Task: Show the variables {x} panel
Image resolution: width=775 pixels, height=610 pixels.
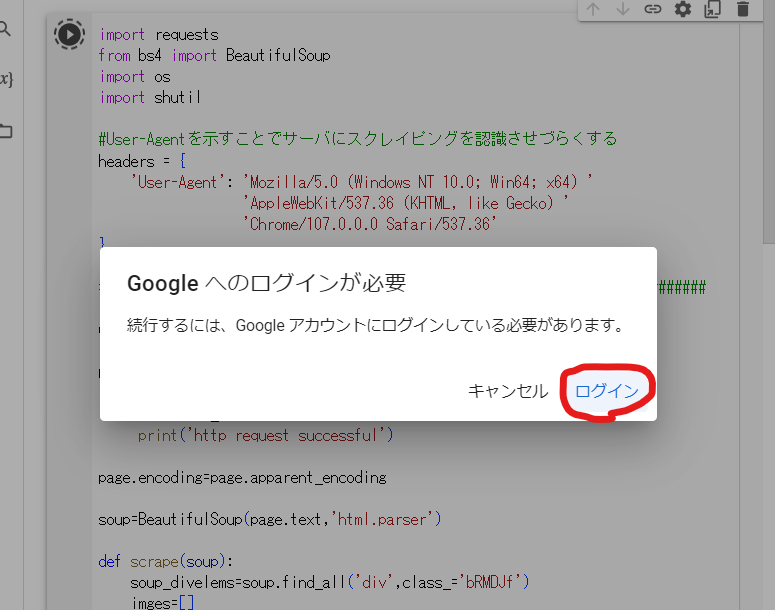Action: pos(5,79)
